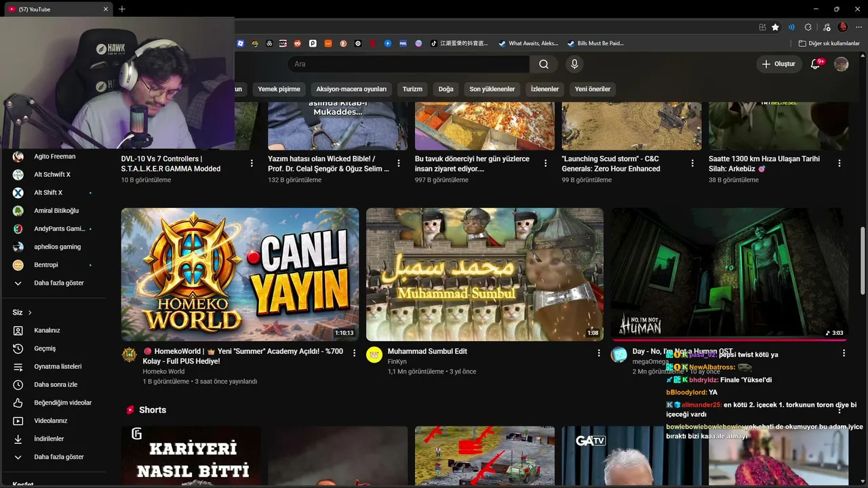Open Bills Must Be Paid... bookmark
This screenshot has width=868, height=488.
[x=595, y=43]
